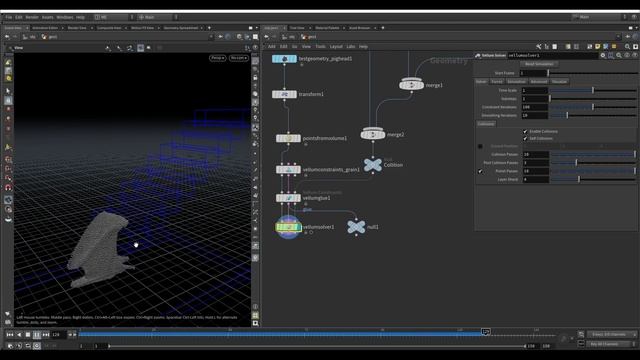Click the red magnet snapping icon in left toolbar
This screenshot has width=640, height=360.
click(x=8, y=188)
